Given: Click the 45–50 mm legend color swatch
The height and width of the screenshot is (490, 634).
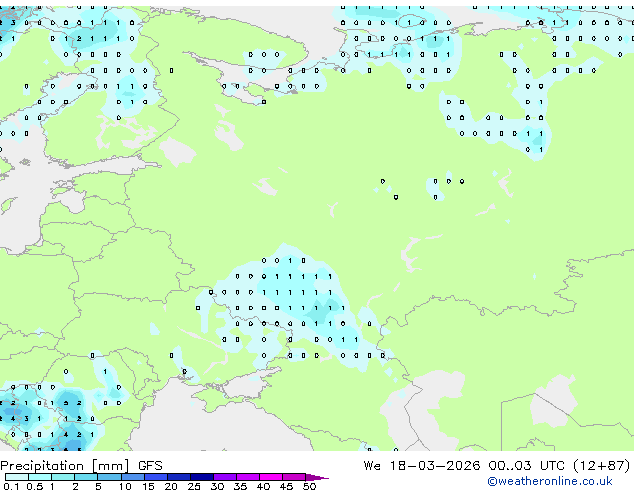Looking at the screenshot, I should [294, 477].
